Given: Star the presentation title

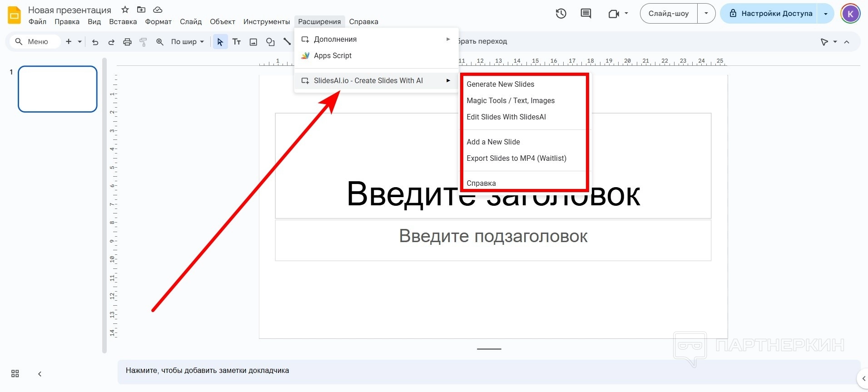Looking at the screenshot, I should coord(125,10).
